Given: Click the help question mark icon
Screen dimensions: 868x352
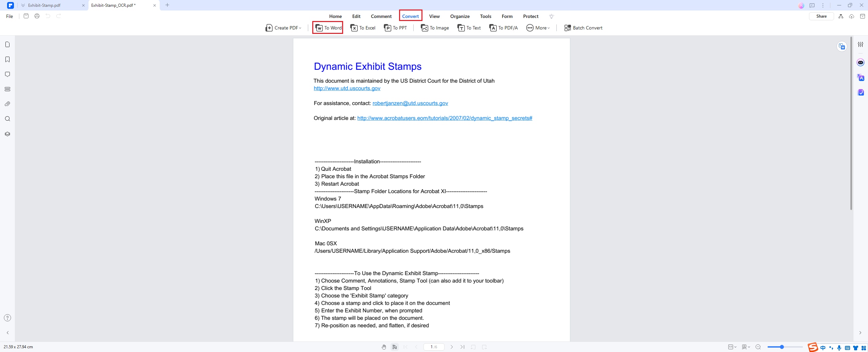Looking at the screenshot, I should [7, 318].
